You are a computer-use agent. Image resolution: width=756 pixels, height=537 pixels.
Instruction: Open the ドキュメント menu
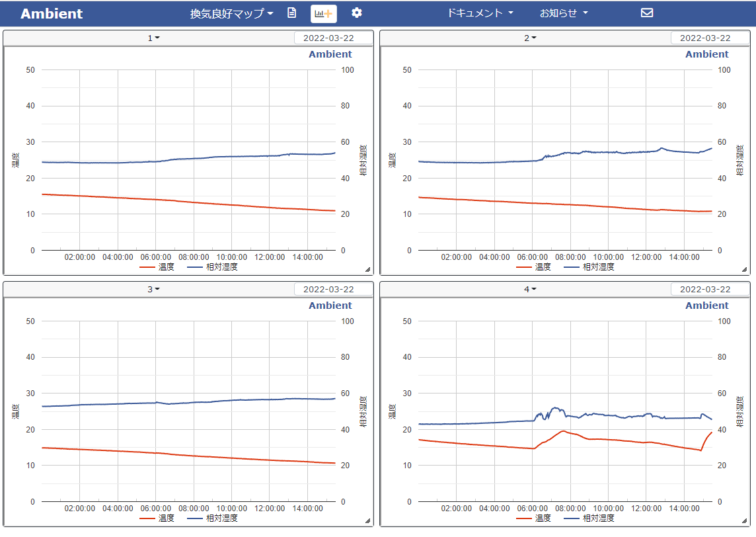pyautogui.click(x=480, y=13)
